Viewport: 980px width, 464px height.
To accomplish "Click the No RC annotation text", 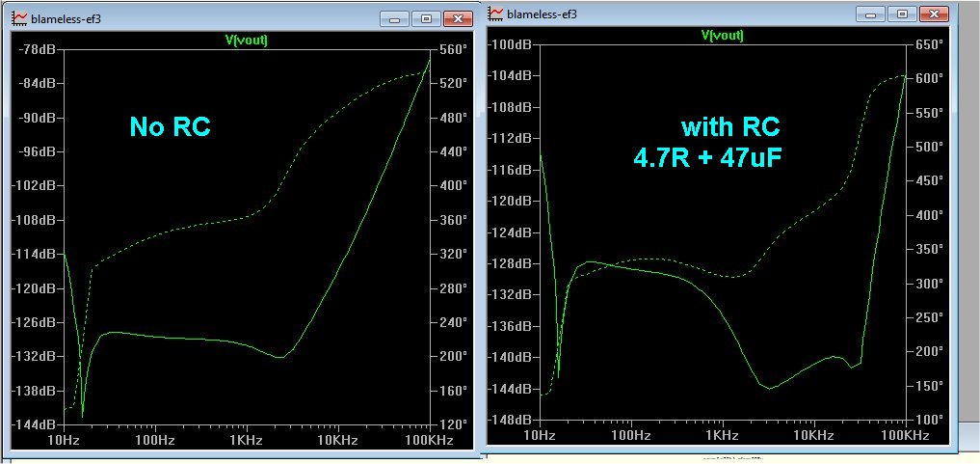I will (170, 127).
